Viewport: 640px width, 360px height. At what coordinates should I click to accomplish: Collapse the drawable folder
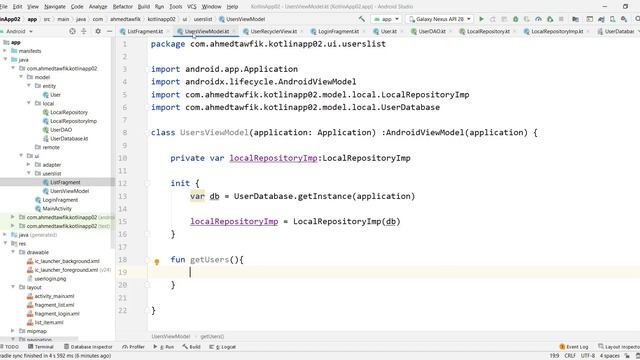pos(13,252)
